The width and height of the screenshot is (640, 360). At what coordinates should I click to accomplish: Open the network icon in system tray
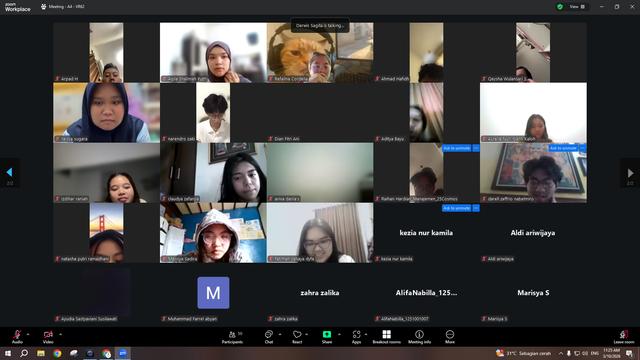tap(577, 353)
